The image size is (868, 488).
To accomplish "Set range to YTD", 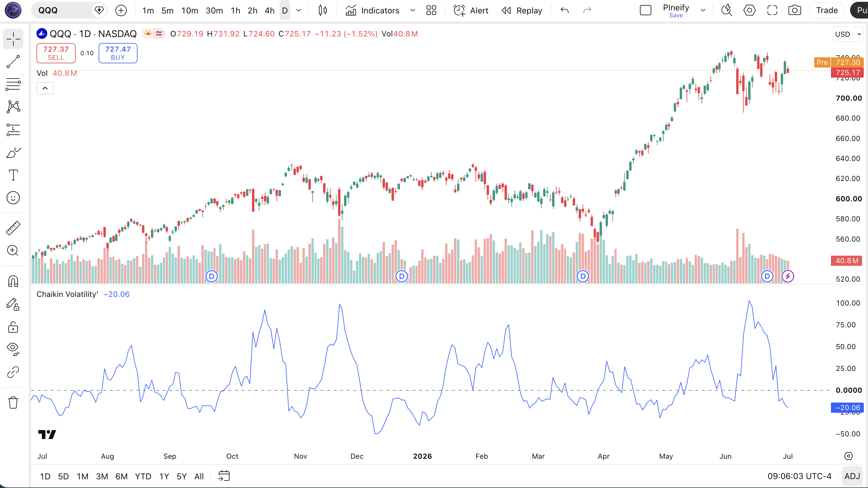I will point(143,476).
